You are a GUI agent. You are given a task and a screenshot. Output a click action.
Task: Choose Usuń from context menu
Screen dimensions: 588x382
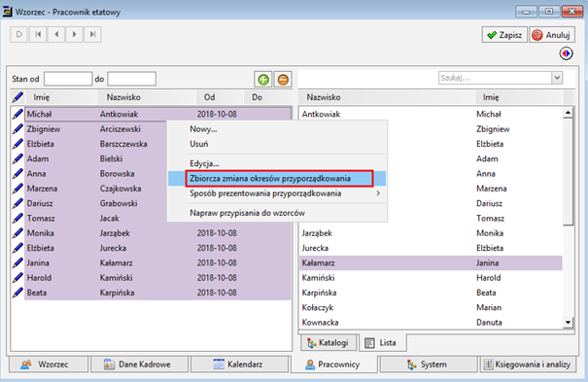click(277, 144)
